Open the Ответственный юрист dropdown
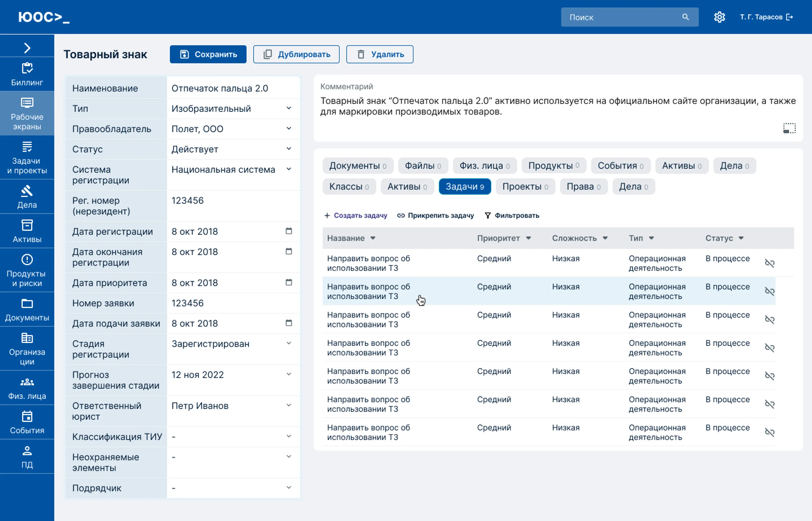Screen dimensions: 812x521 point(289,405)
